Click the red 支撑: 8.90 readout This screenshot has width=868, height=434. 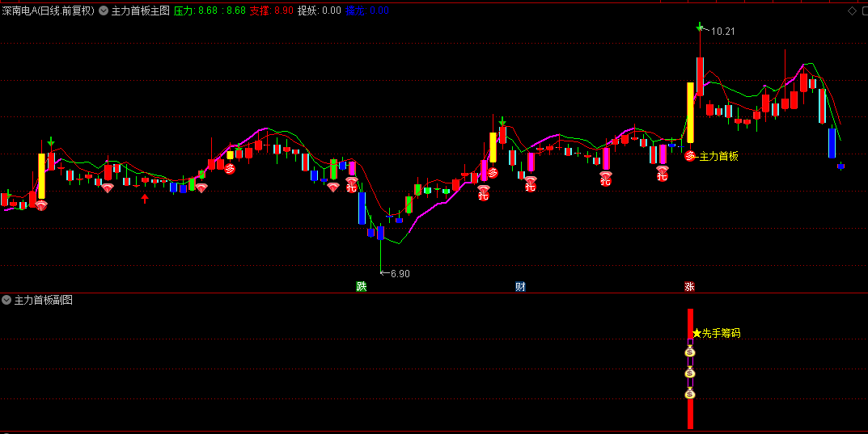[x=271, y=11]
